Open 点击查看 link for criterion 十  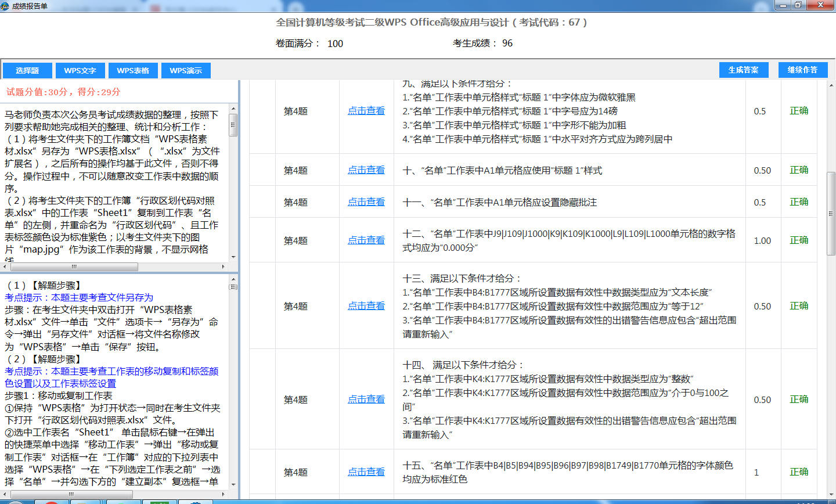pos(366,170)
